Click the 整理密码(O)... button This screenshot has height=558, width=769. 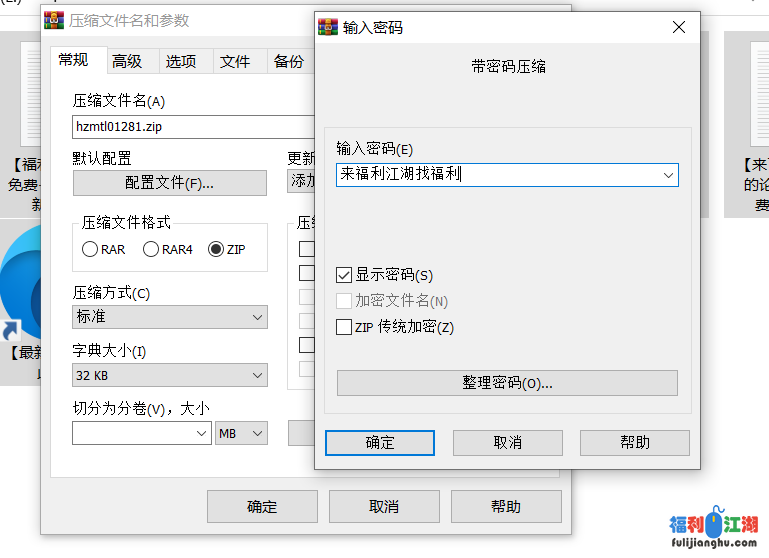(x=507, y=383)
